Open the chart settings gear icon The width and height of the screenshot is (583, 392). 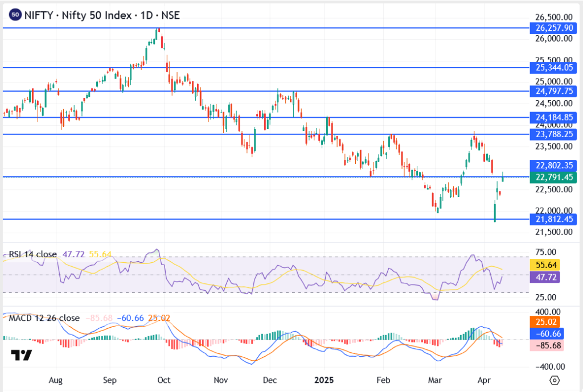(554, 380)
